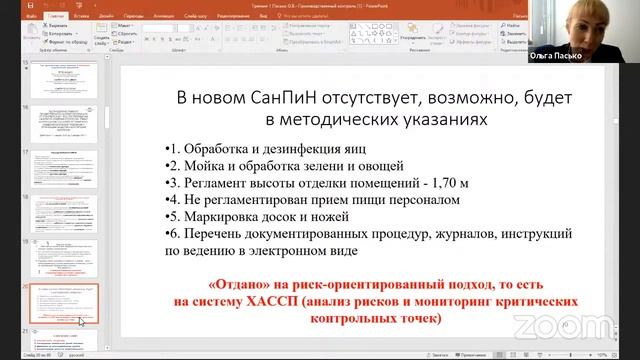This screenshot has height=360, width=640.
Task: Click Replace (Заменить) in the editing group
Action: [x=513, y=33]
